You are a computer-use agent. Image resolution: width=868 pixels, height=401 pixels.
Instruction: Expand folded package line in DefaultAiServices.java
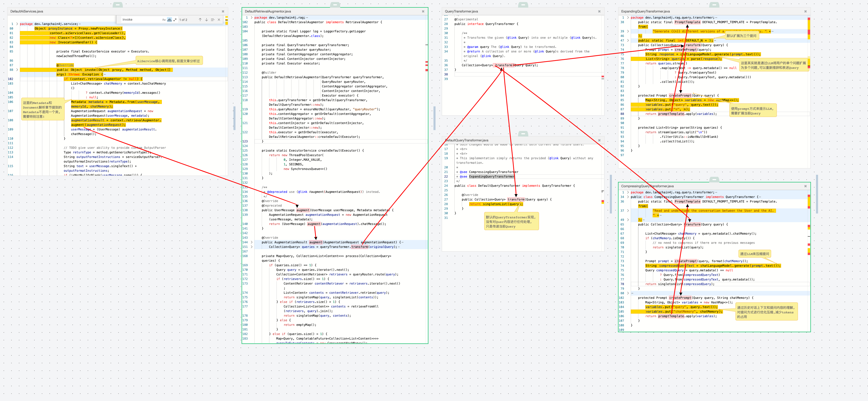[17, 24]
